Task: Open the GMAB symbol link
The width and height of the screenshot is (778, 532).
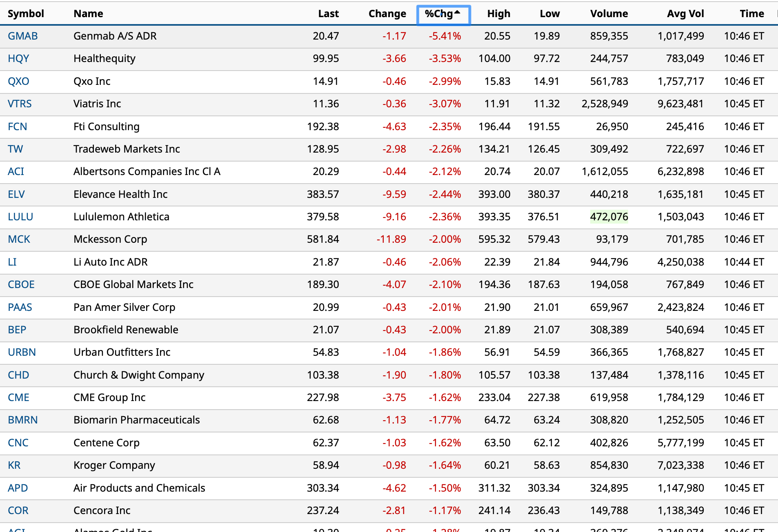Action: (22, 36)
